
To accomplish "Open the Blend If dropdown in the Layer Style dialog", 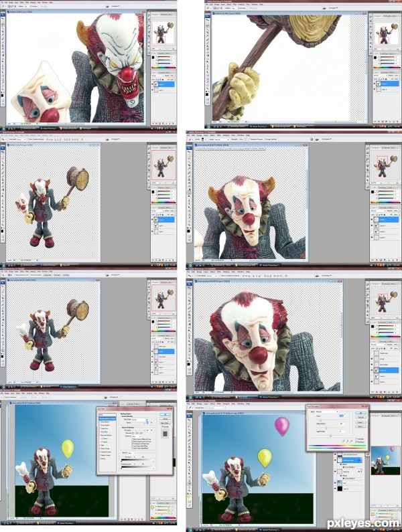I will 132,453.
